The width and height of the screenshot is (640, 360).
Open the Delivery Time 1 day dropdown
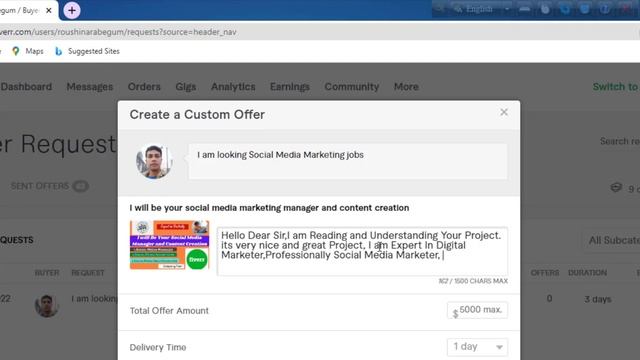pos(477,347)
